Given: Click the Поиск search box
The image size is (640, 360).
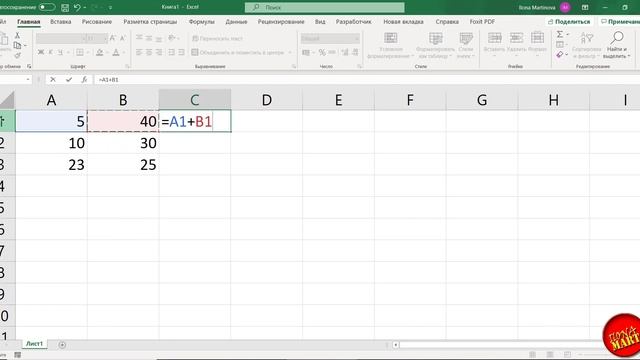Looking at the screenshot, I should [324, 7].
